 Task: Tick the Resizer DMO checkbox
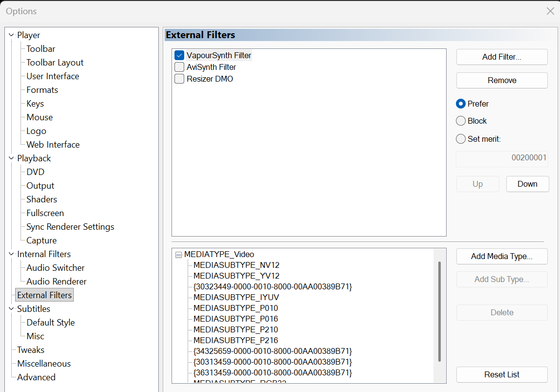[x=179, y=79]
